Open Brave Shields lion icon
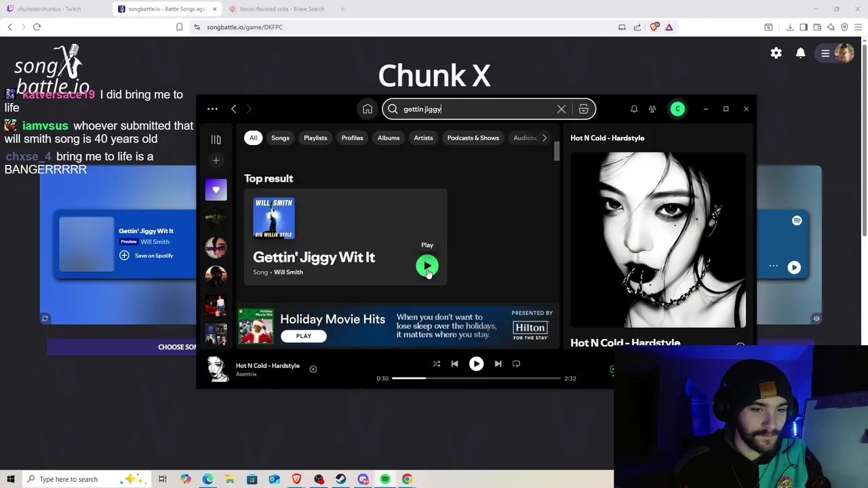 point(654,27)
